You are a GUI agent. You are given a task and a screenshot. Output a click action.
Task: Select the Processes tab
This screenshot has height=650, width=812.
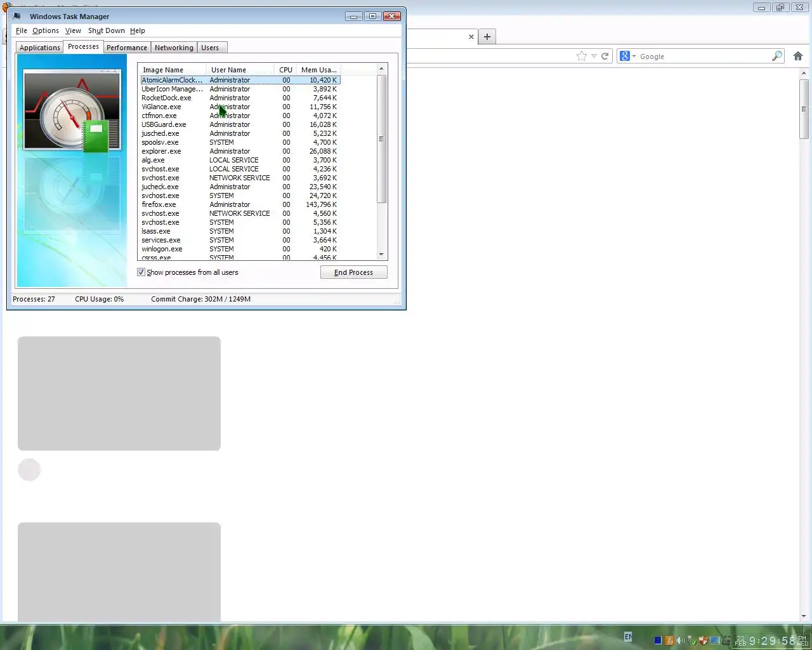[83, 46]
